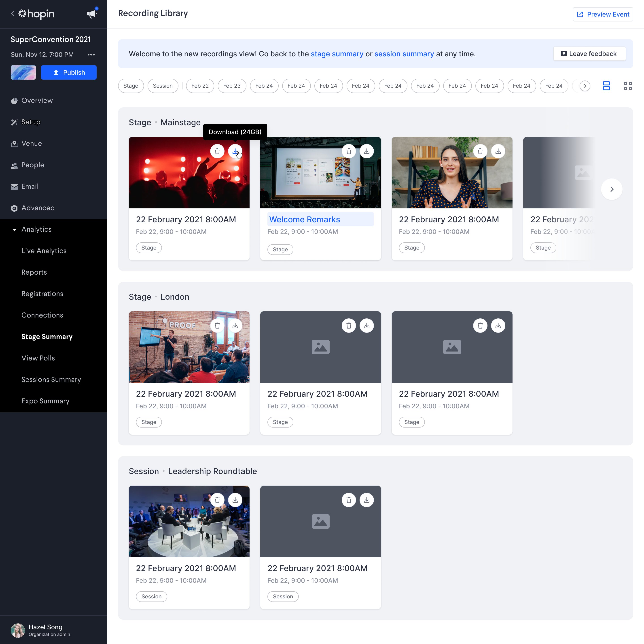
Task: Download the Welcome Remarks recording
Action: 367,151
